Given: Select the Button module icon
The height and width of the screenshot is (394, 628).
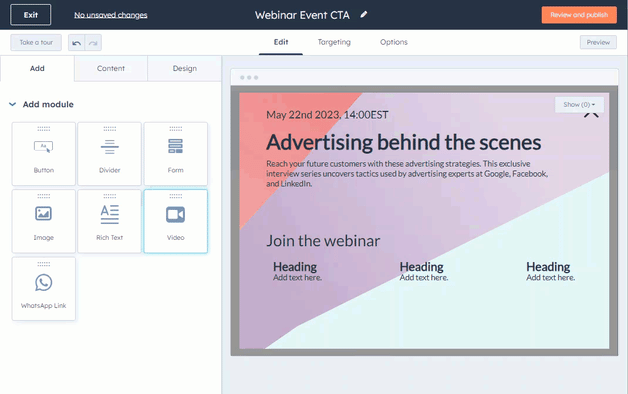Looking at the screenshot, I should coord(43,147).
